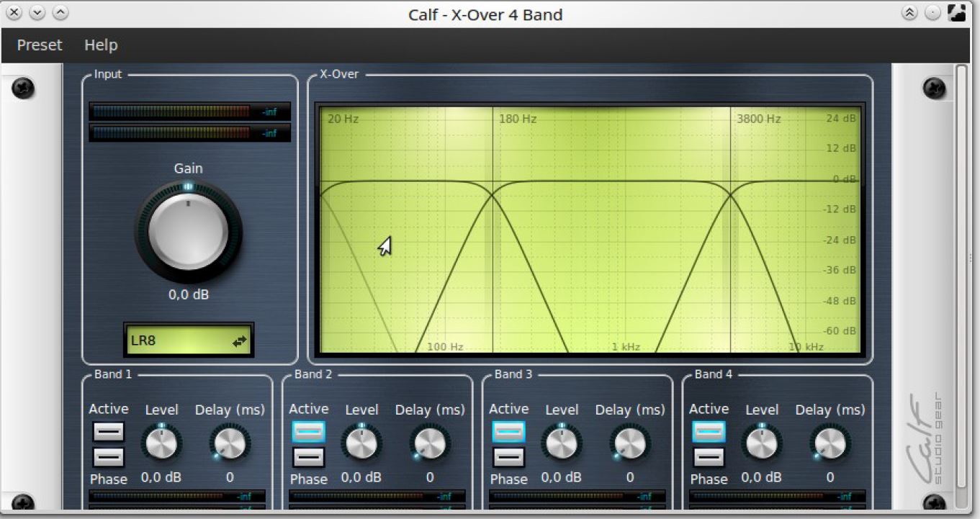Click the Band 1 Level knob

tap(161, 443)
